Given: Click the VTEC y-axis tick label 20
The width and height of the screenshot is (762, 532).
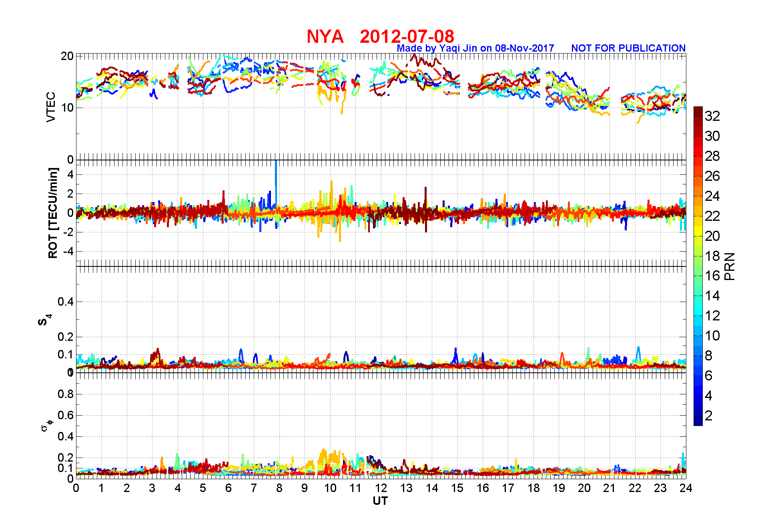Looking at the screenshot, I should (67, 56).
